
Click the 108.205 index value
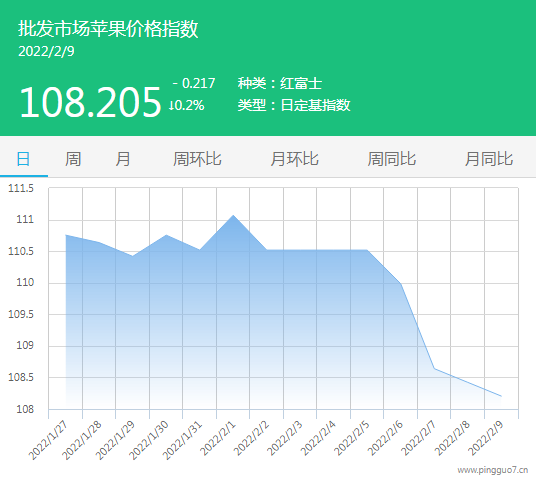pyautogui.click(x=90, y=102)
